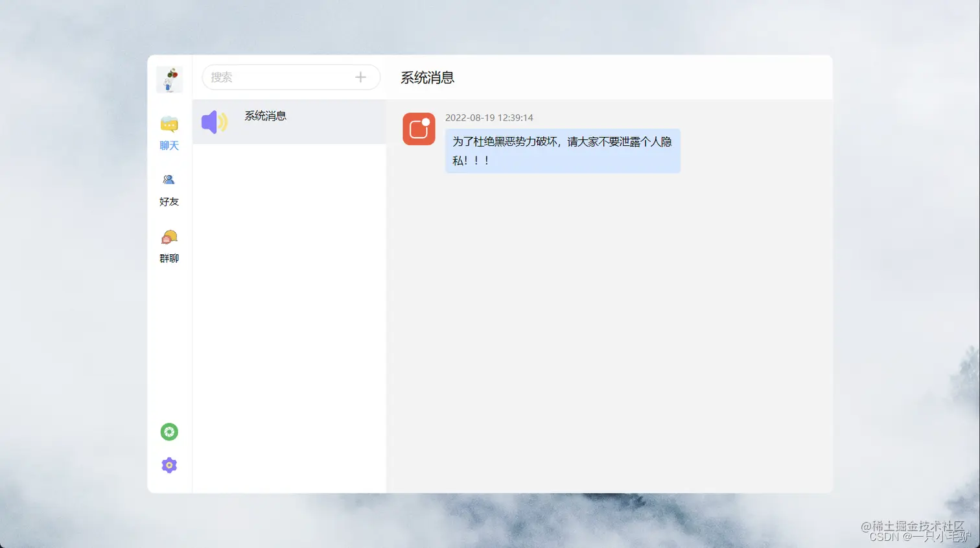The height and width of the screenshot is (548, 980).
Task: Click the 群聊 label under the group icon
Action: [x=169, y=258]
